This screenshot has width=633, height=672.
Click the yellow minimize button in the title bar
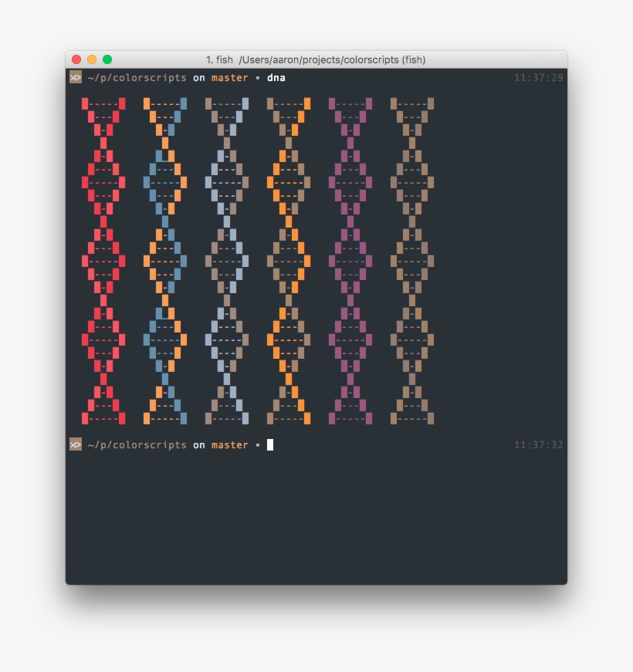point(92,58)
